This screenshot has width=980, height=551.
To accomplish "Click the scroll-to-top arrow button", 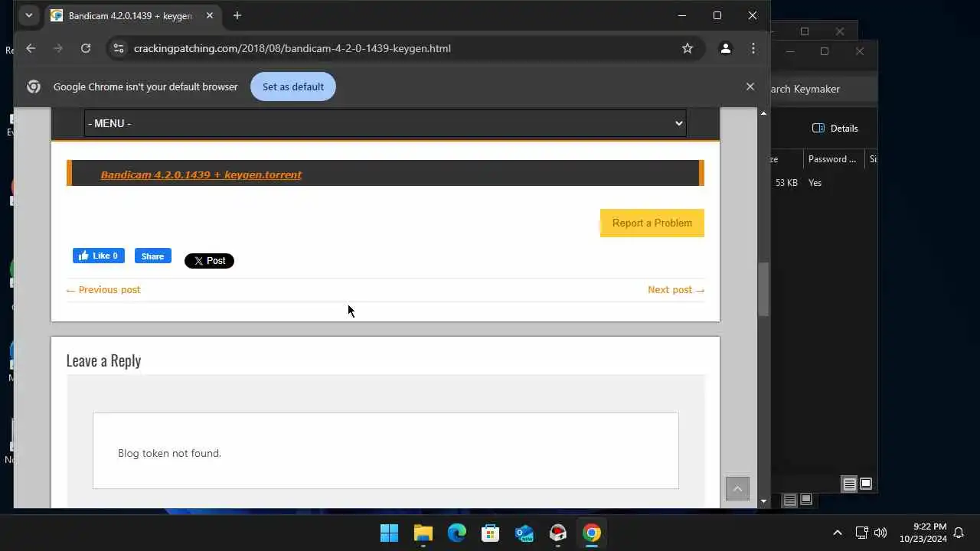I will (737, 488).
